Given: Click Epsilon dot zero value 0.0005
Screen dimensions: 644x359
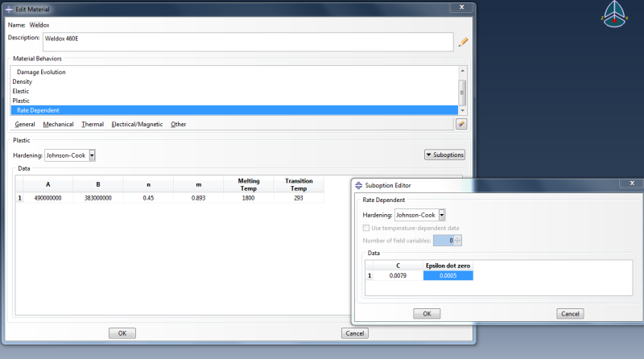Looking at the screenshot, I should pyautogui.click(x=448, y=275).
